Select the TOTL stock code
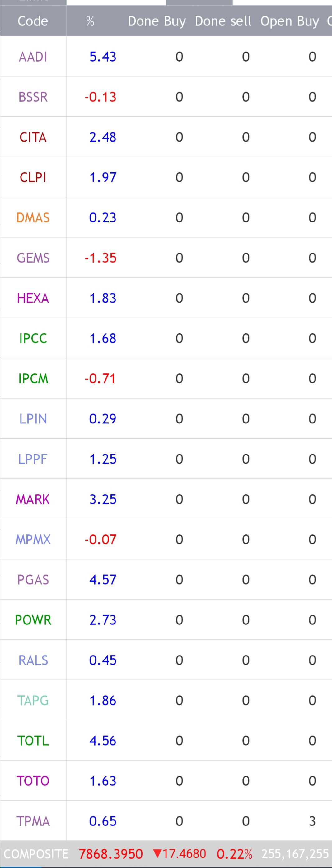The image size is (332, 868). [33, 741]
